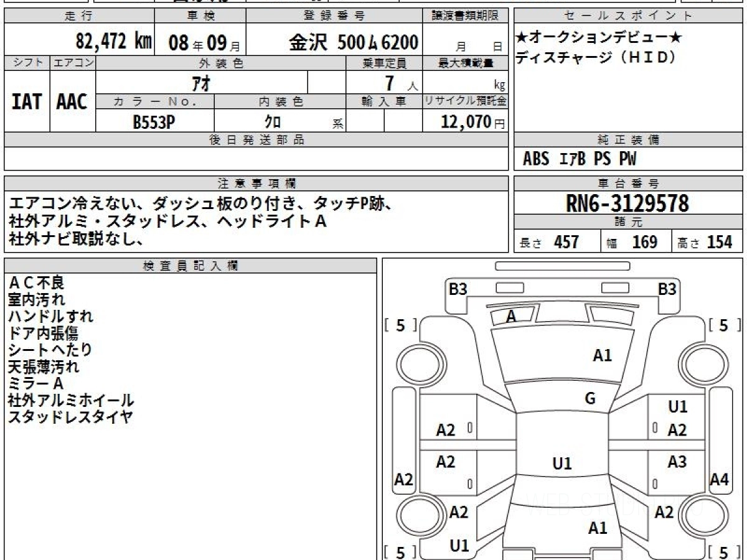Click the リサイクル預託金 header
Screen dimensions: 747x560
pos(466,101)
